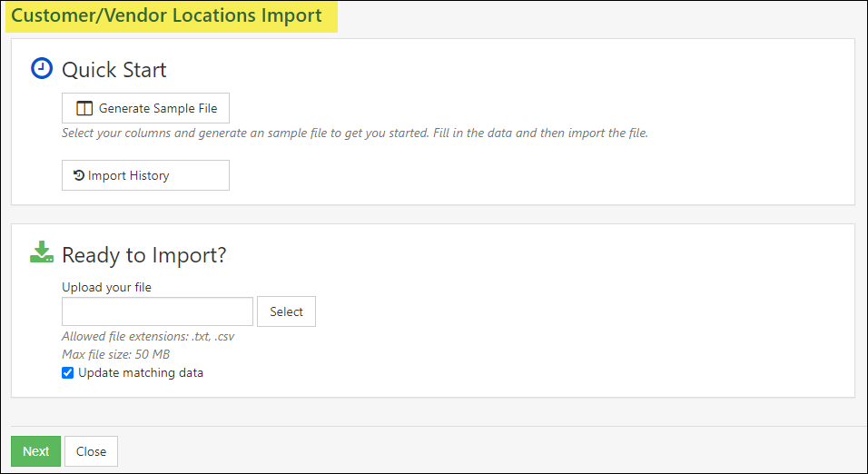Click the Upload your file label
This screenshot has height=474, width=868.
click(x=106, y=287)
